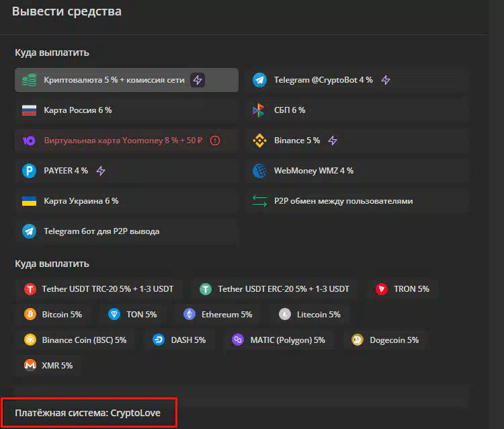504x429 pixels.
Task: Click the blue DASH logo icon
Action: tap(159, 340)
